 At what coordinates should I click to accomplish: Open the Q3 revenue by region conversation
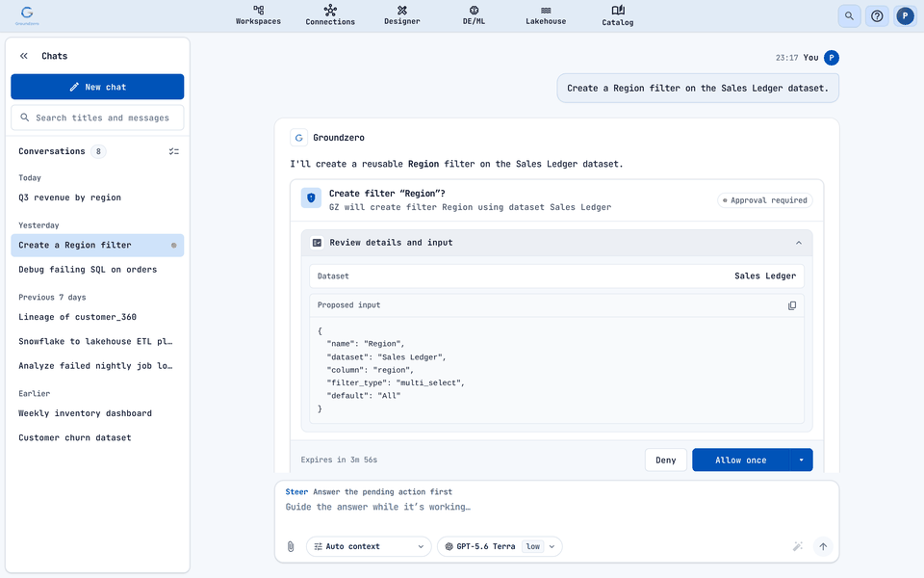tap(97, 197)
